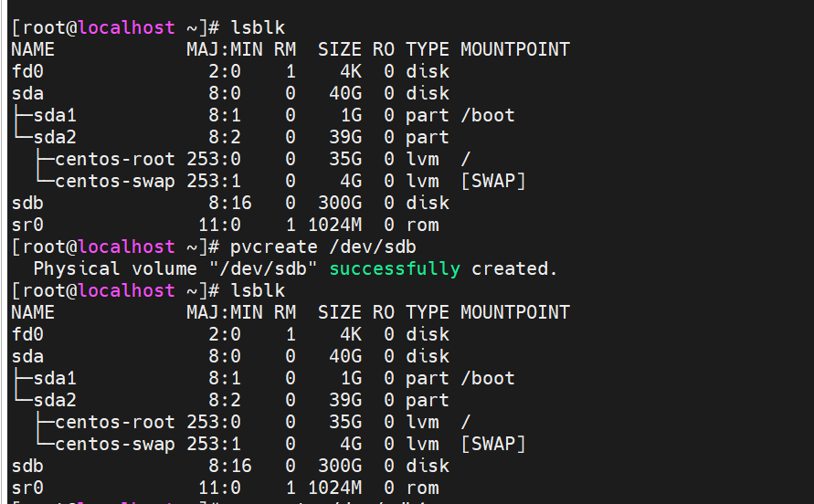Click "/boot" mountpoint in second lsblk table
The width and height of the screenshot is (814, 504).
click(488, 378)
